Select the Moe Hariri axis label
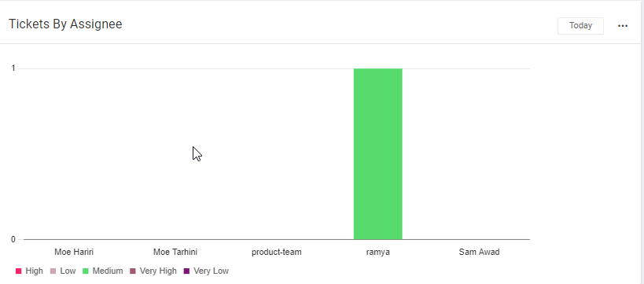This screenshot has width=644, height=284. (x=74, y=252)
